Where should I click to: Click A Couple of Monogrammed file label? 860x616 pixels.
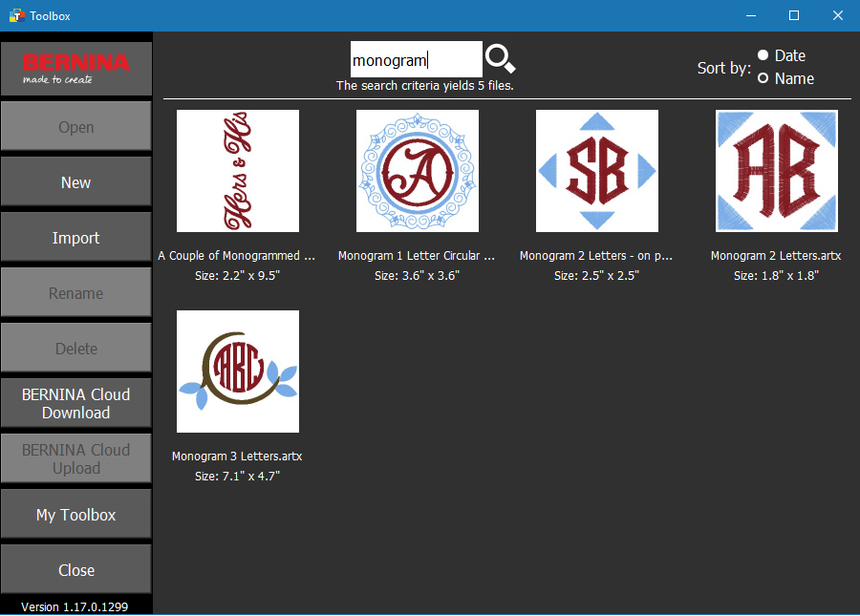[236, 255]
